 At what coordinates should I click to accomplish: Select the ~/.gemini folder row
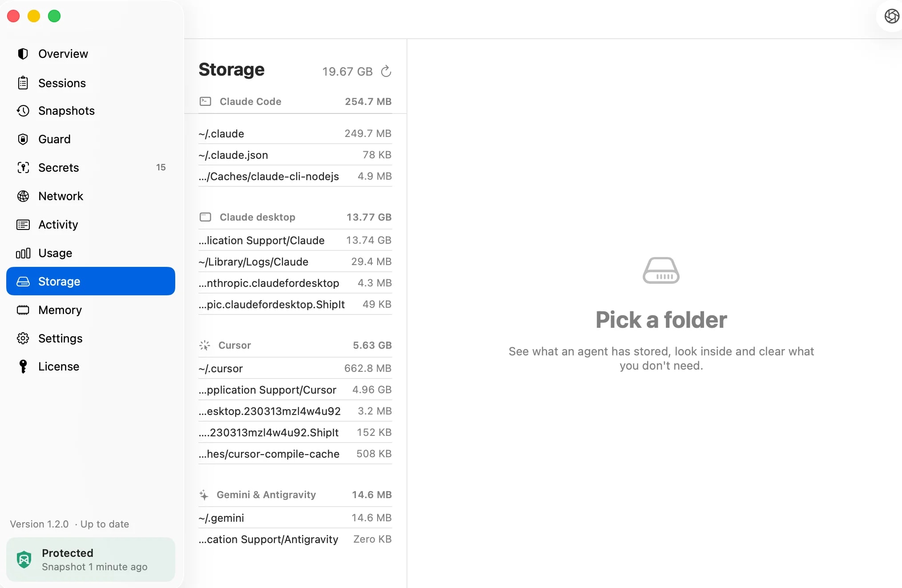tap(295, 518)
